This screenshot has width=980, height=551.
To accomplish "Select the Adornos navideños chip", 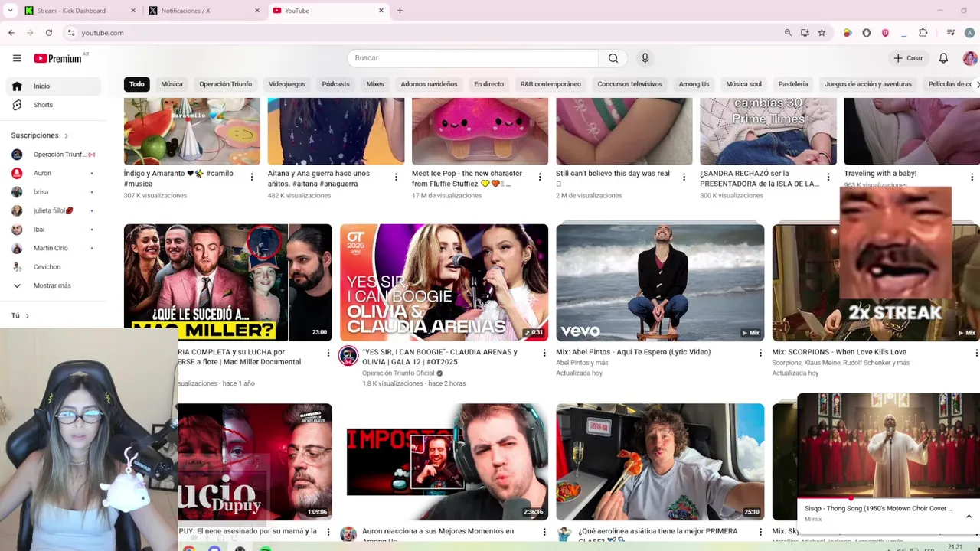I will (429, 84).
